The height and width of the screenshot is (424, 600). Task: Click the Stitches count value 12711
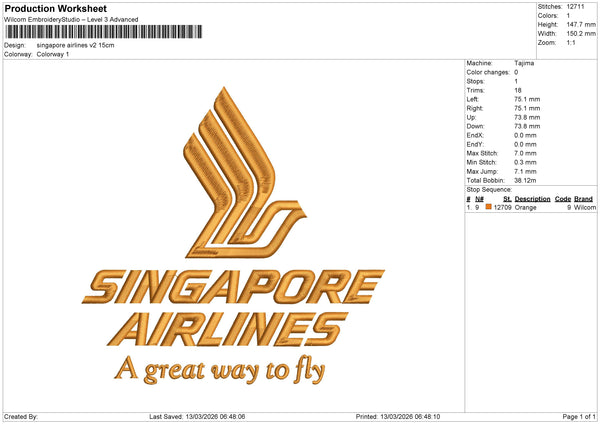point(576,6)
